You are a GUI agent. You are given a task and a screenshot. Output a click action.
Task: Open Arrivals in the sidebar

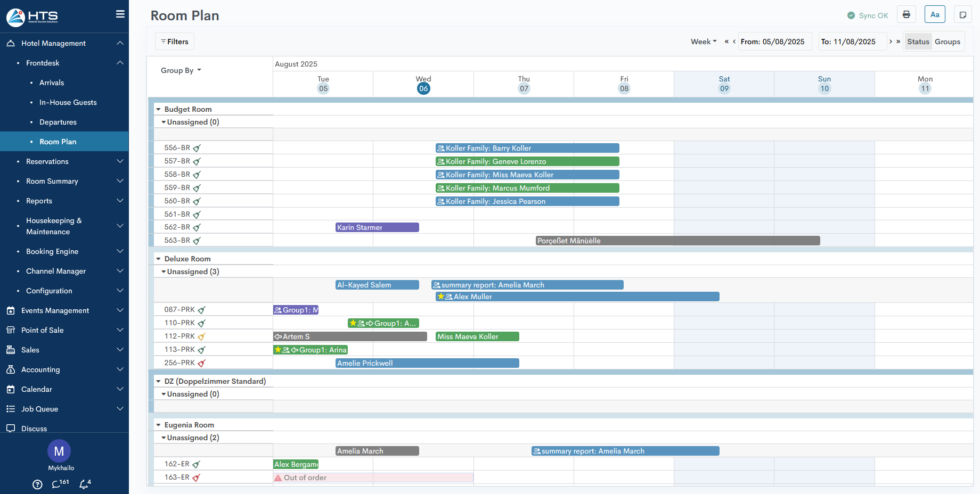[x=52, y=83]
